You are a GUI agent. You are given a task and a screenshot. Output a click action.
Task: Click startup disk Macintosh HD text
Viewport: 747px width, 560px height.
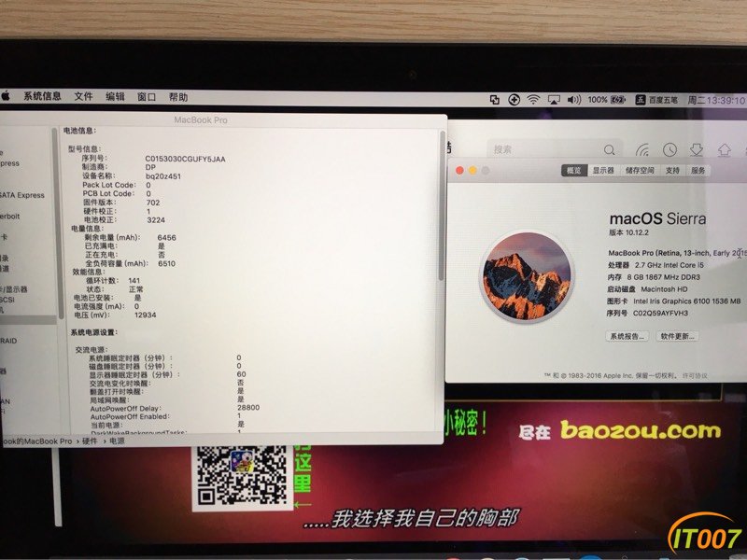[664, 289]
